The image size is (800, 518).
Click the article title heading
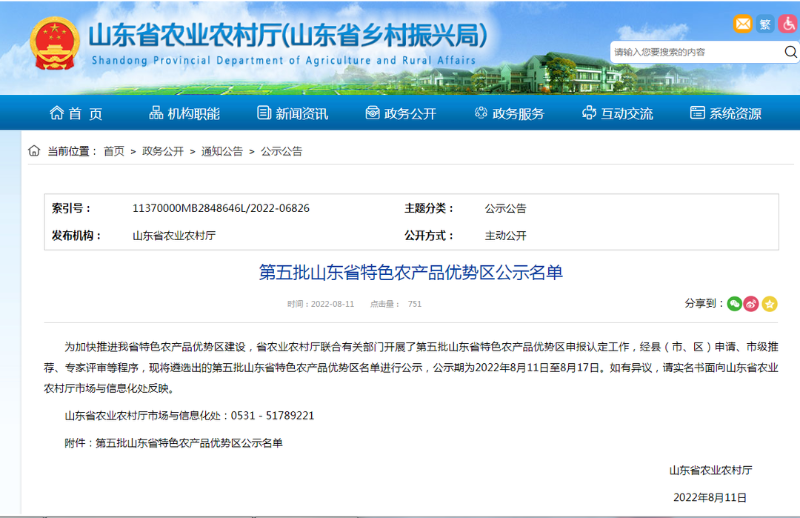411,272
